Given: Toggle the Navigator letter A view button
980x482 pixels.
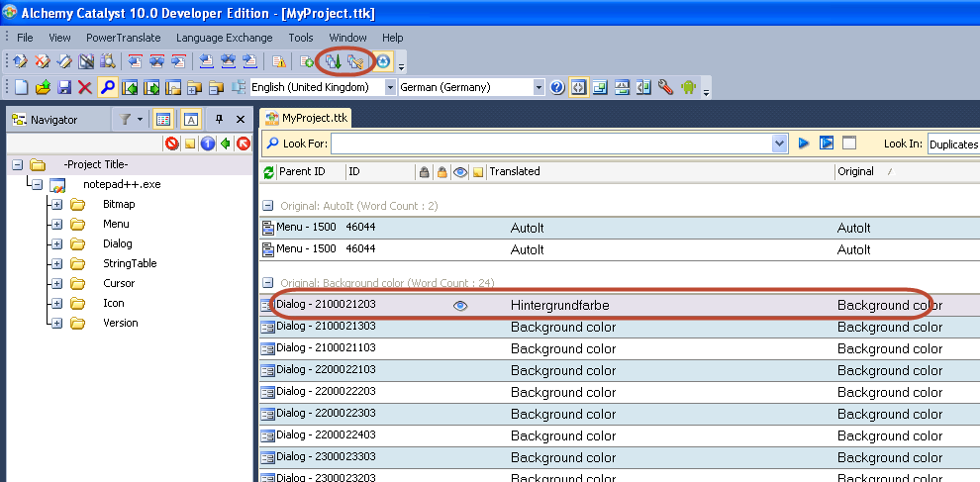Looking at the screenshot, I should pyautogui.click(x=191, y=120).
